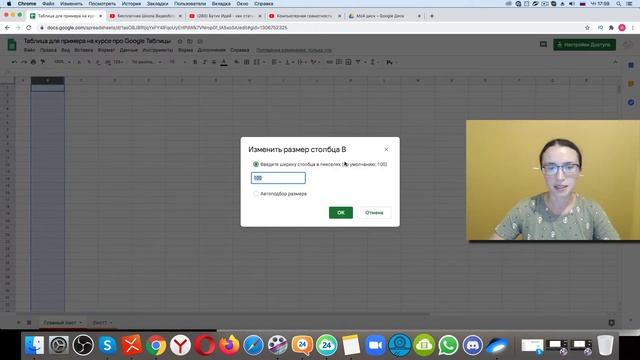This screenshot has width=640, height=360.
Task: Open the Дополнения menu in Google Sheets
Action: click(x=211, y=50)
